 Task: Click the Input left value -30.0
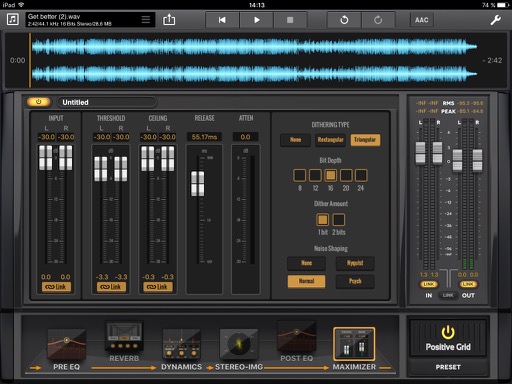coord(47,137)
